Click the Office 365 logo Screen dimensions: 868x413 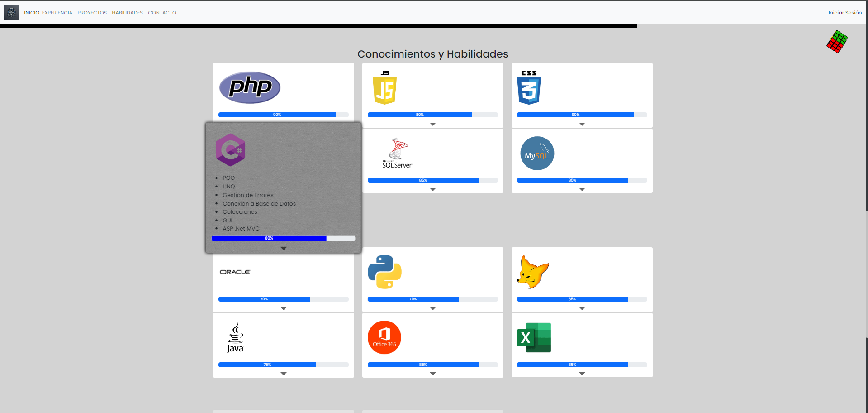(384, 337)
